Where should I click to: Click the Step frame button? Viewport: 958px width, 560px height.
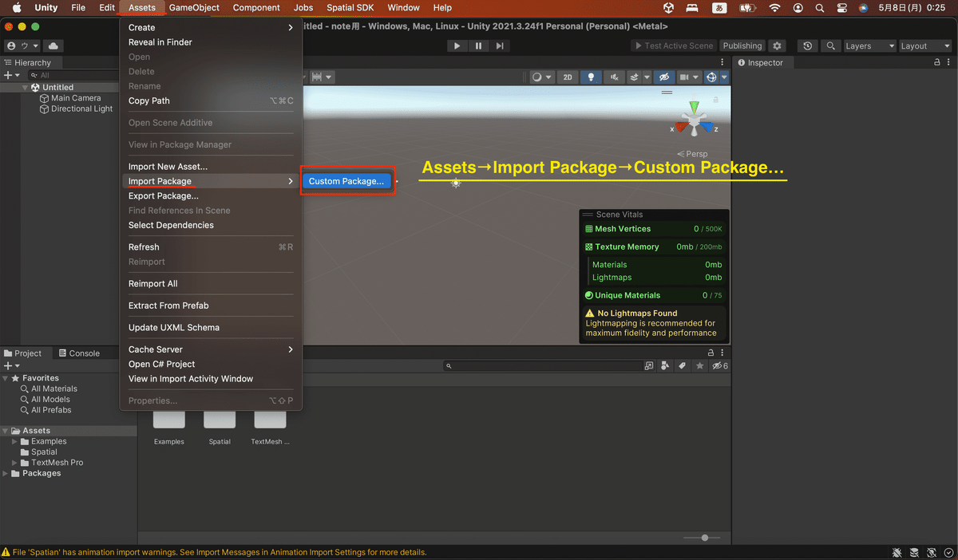pyautogui.click(x=500, y=46)
